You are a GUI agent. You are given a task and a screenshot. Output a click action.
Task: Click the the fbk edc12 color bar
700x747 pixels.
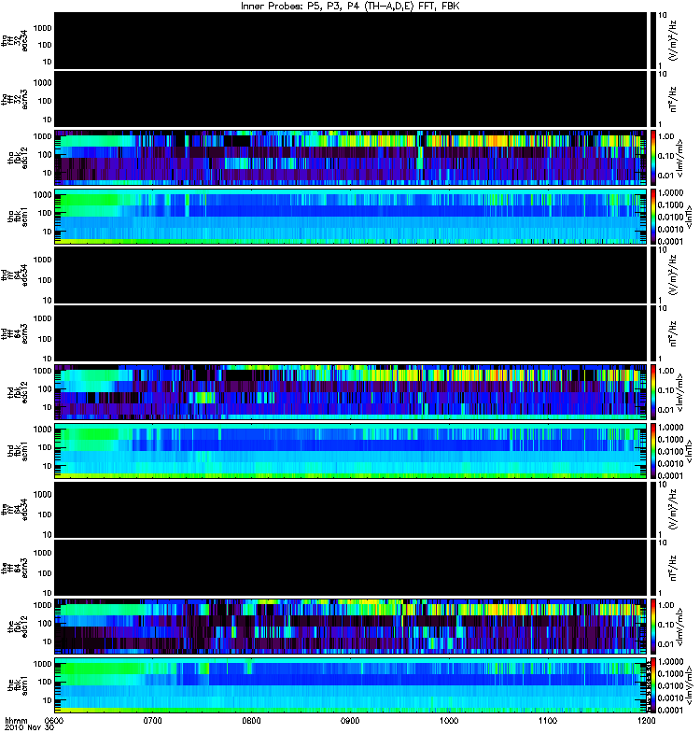pyautogui.click(x=653, y=627)
